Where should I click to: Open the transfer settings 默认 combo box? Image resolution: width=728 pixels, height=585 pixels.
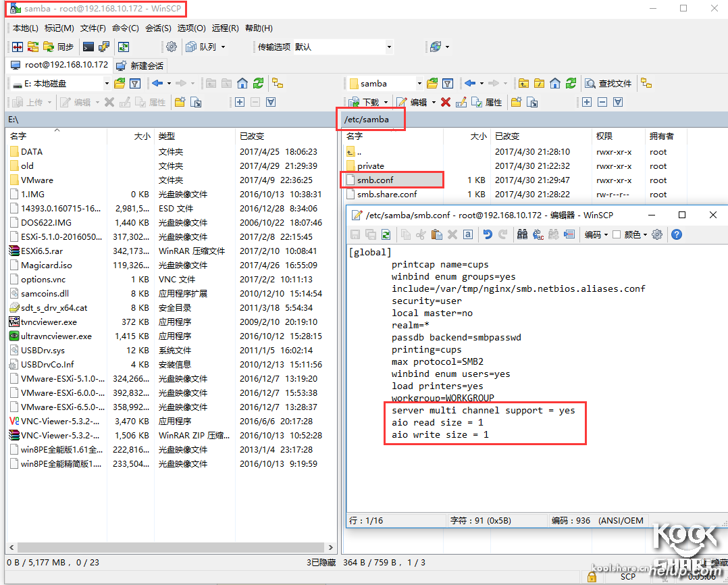(343, 47)
